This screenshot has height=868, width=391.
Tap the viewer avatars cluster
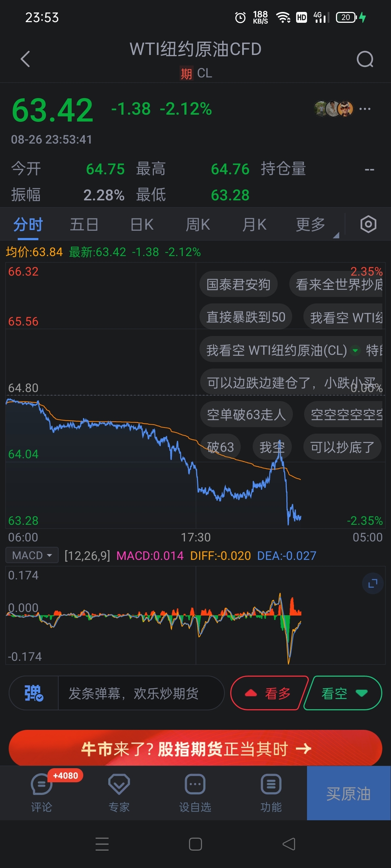334,109
